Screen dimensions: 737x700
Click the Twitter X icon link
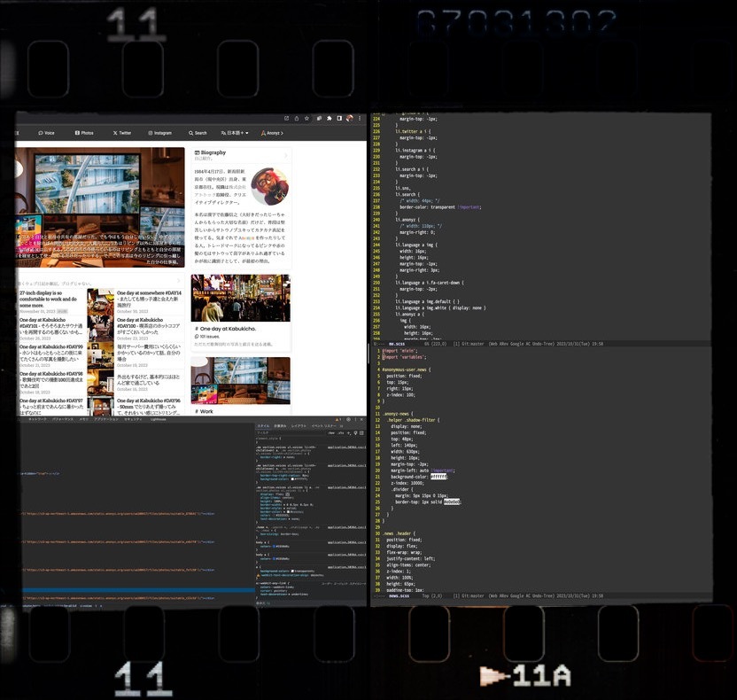click(121, 133)
